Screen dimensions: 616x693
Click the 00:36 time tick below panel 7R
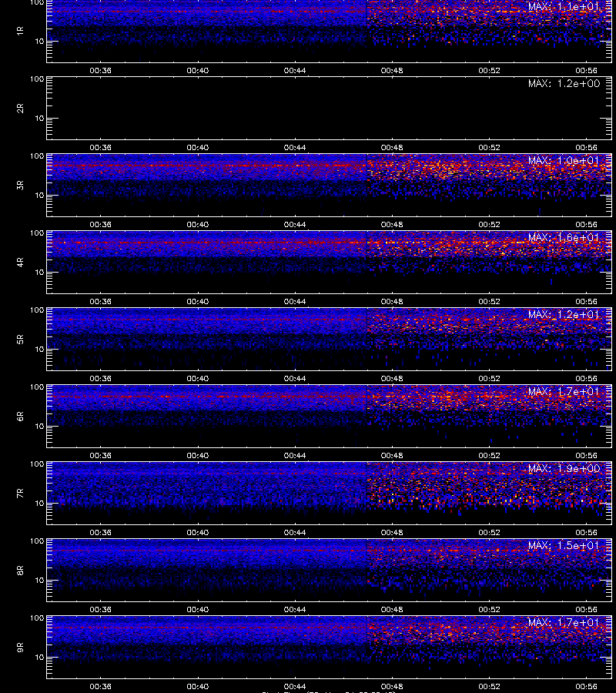[100, 532]
